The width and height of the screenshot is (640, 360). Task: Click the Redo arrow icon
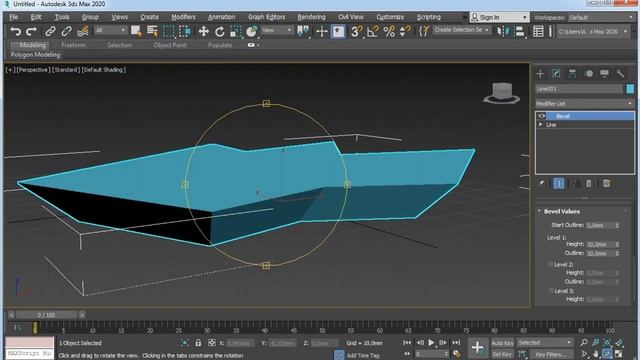coord(31,31)
